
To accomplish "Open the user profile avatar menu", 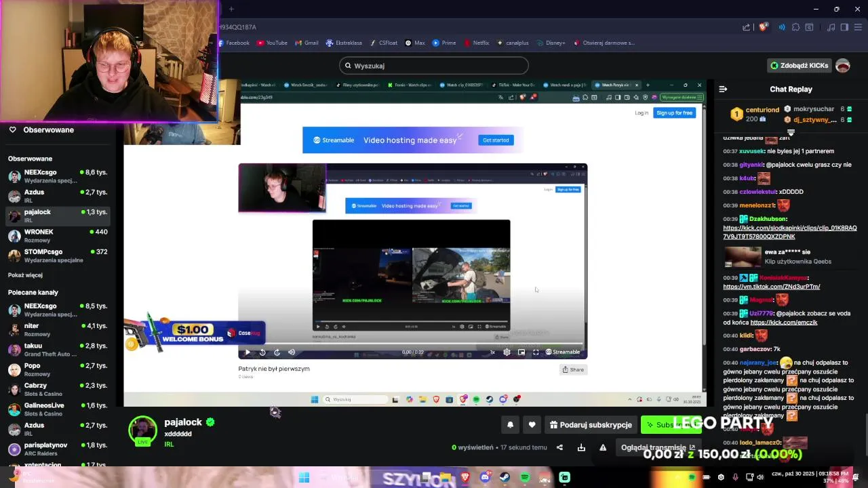I will click(843, 66).
